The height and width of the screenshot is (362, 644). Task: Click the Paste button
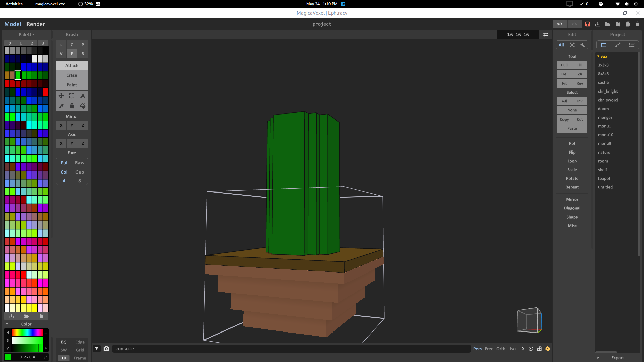pyautogui.click(x=572, y=128)
